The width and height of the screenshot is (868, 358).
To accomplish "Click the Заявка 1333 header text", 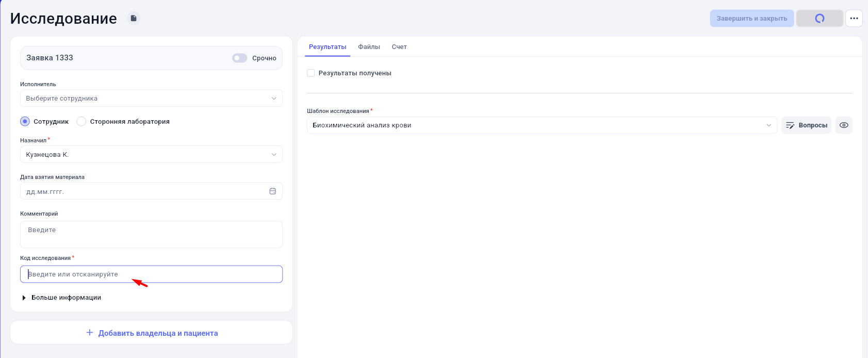I will pyautogui.click(x=50, y=58).
